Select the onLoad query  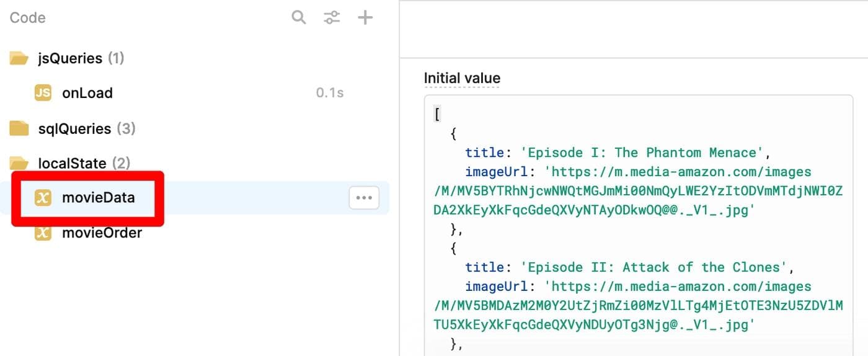click(x=87, y=93)
